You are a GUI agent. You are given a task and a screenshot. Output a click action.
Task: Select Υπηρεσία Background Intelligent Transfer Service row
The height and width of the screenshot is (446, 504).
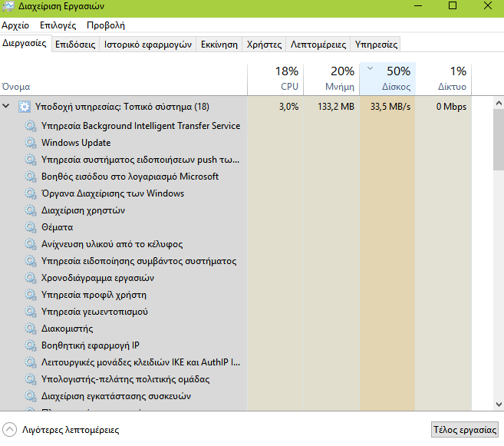[236, 126]
